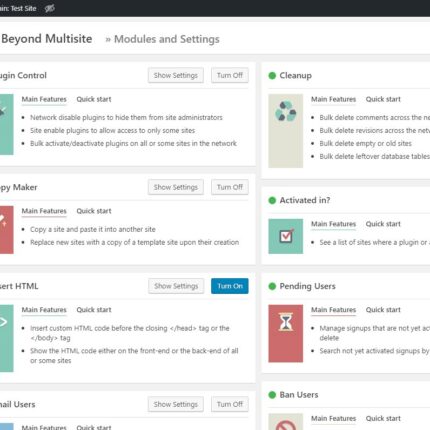Image resolution: width=430 pixels, height=430 pixels.
Task: Show Settings for Email Users
Action: click(176, 404)
